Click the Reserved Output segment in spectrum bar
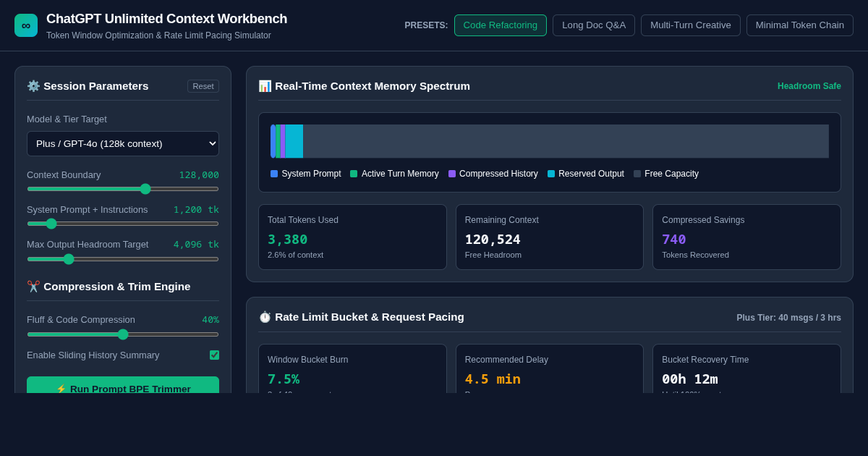Screen dimensions: 868x456 tap(294, 141)
